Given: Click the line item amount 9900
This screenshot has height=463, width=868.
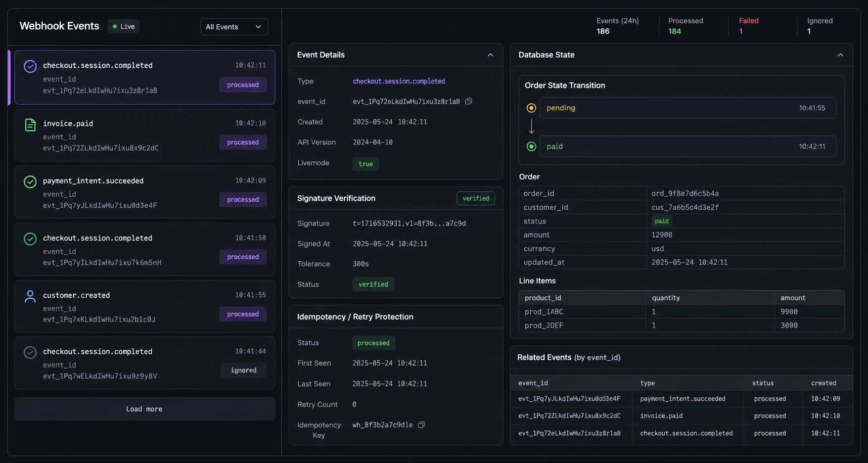Looking at the screenshot, I should point(789,312).
